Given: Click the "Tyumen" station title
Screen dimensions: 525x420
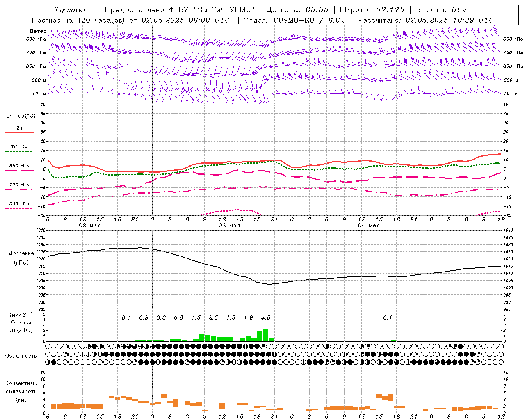Looking at the screenshot, I should pos(71,10).
